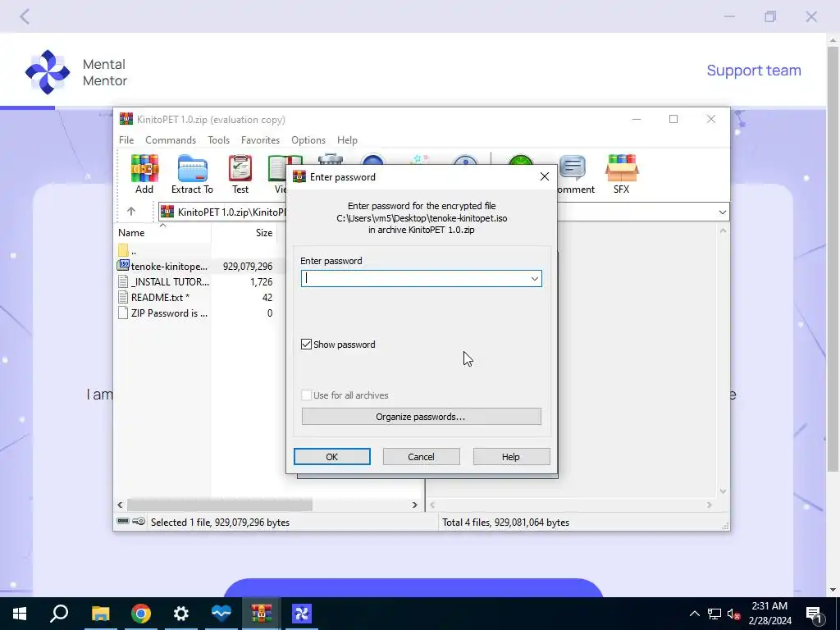Click the drive icon in WinRAR status bar

pos(123,521)
